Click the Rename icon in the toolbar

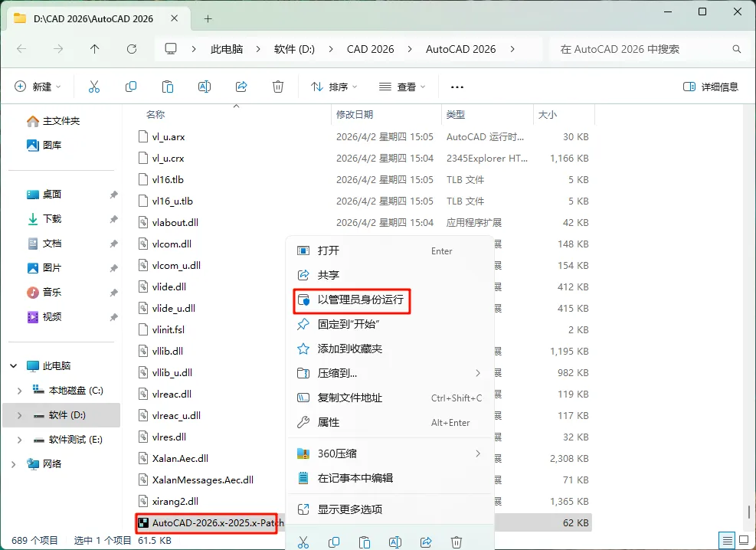[x=205, y=87]
